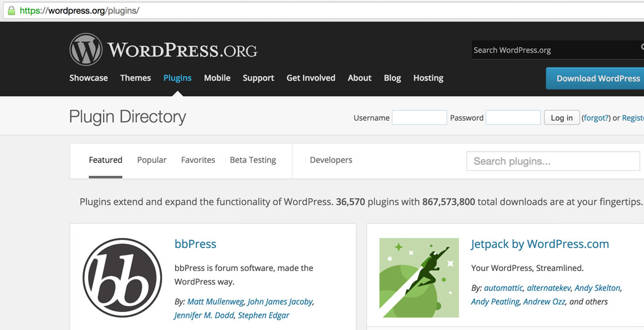View Matt Mullenweg's author profile
644x330 pixels.
[215, 301]
